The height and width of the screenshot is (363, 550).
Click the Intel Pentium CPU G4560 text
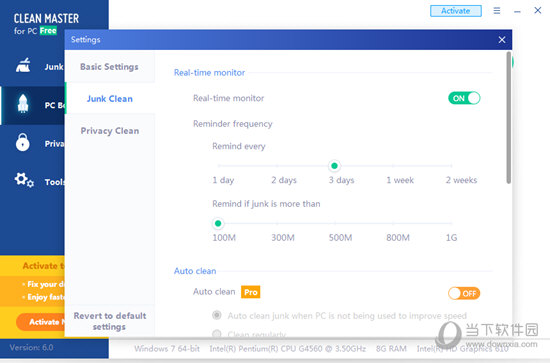pyautogui.click(x=288, y=349)
